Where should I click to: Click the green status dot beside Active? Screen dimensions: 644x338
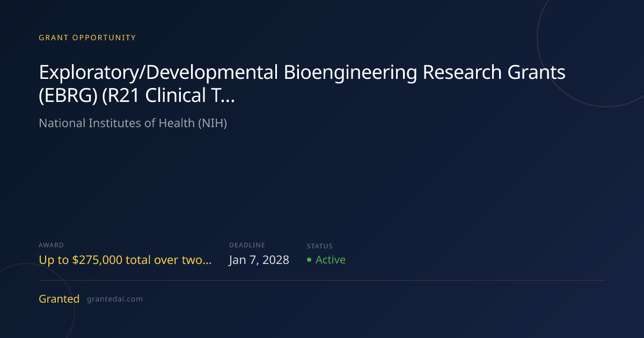(x=309, y=260)
